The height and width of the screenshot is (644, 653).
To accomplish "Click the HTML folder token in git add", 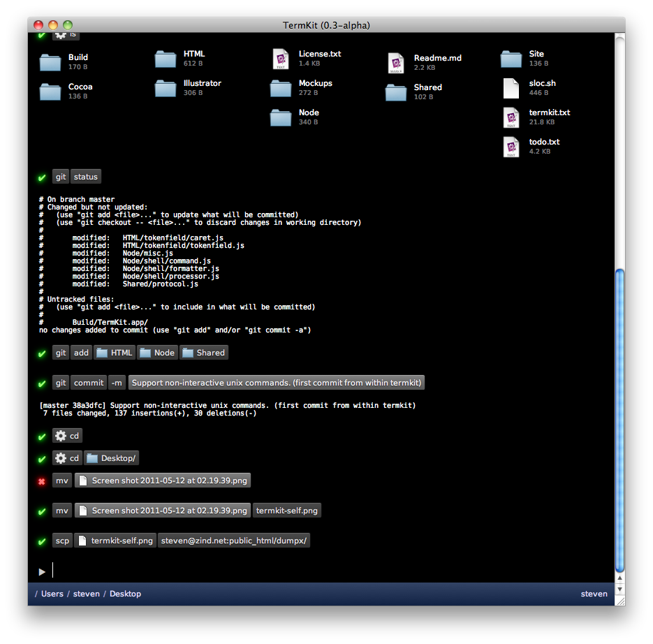I will pos(115,353).
